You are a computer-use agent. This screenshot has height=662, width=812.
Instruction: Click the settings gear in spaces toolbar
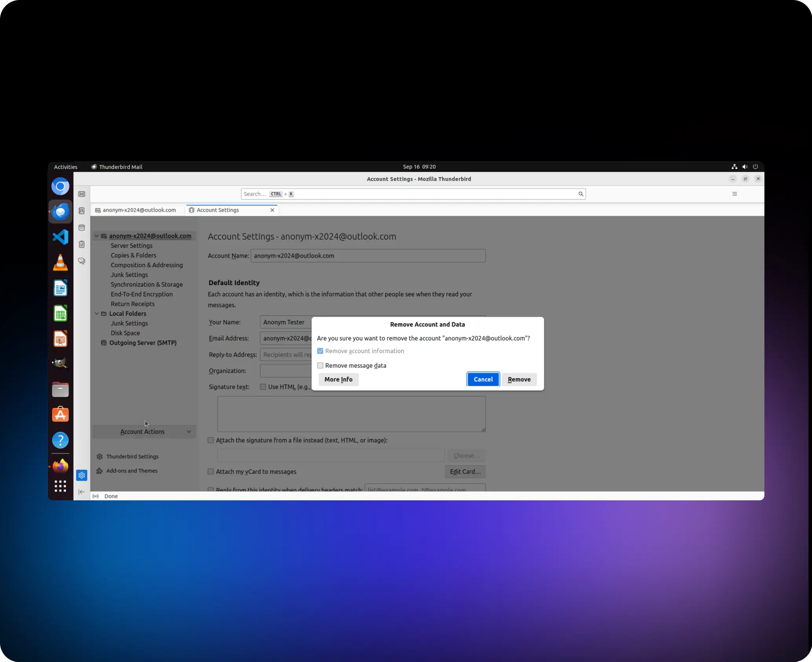(82, 475)
